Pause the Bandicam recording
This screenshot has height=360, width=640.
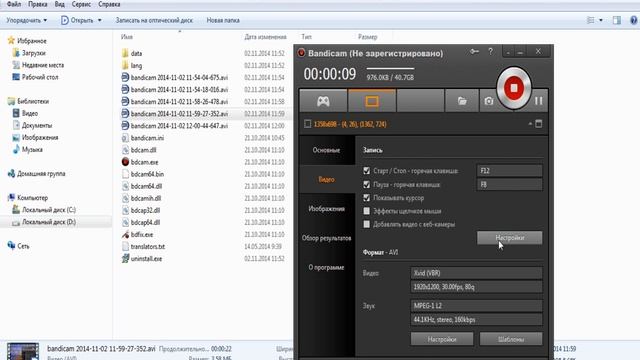539,101
